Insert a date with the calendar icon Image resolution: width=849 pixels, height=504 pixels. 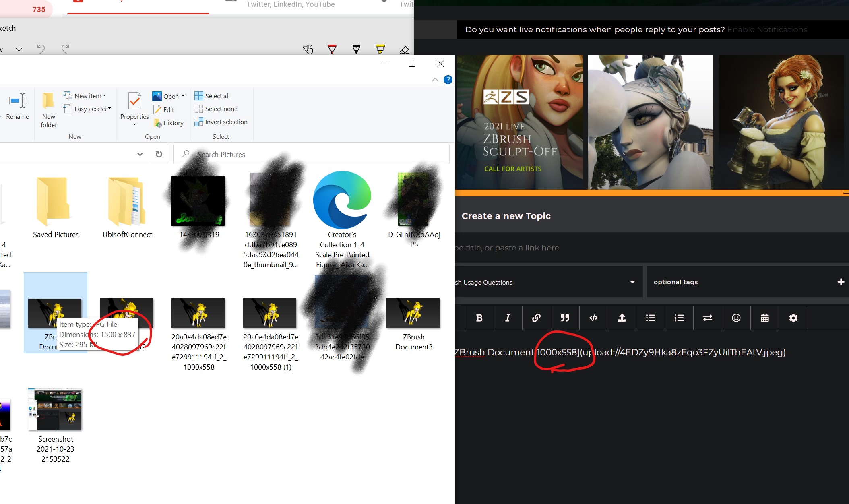click(x=765, y=318)
